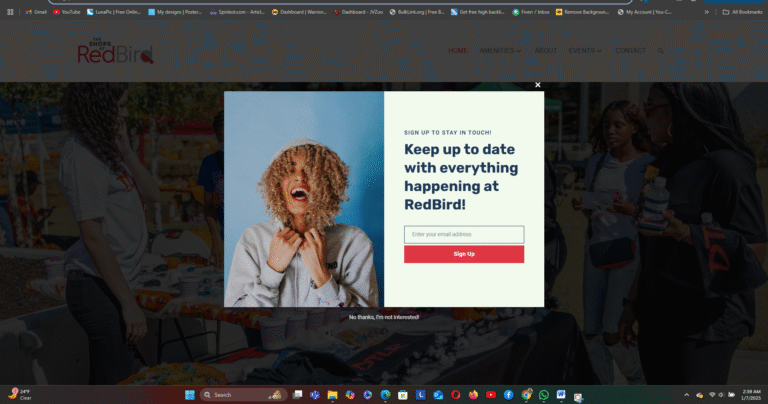Open the Gmail bookmark
This screenshot has width=768, height=404.
(x=36, y=12)
